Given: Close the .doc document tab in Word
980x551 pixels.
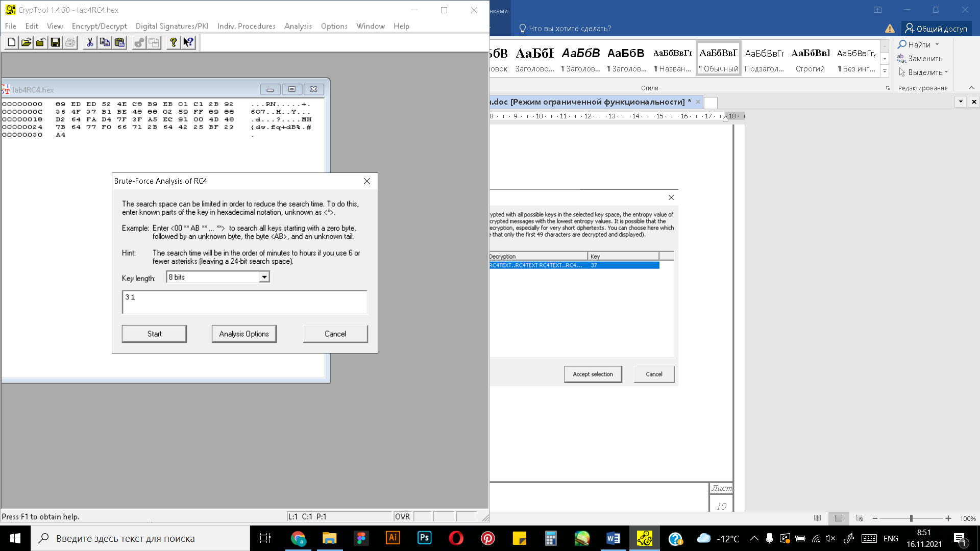Looking at the screenshot, I should tap(698, 102).
